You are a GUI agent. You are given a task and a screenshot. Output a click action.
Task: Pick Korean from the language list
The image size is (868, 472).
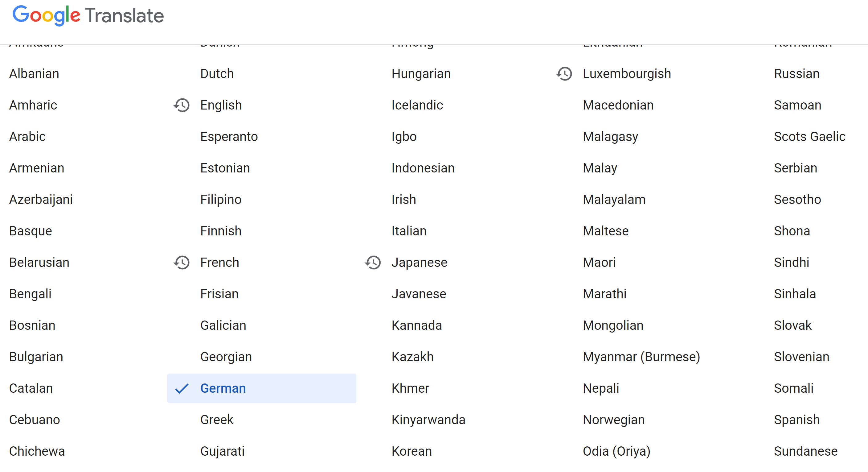point(411,451)
